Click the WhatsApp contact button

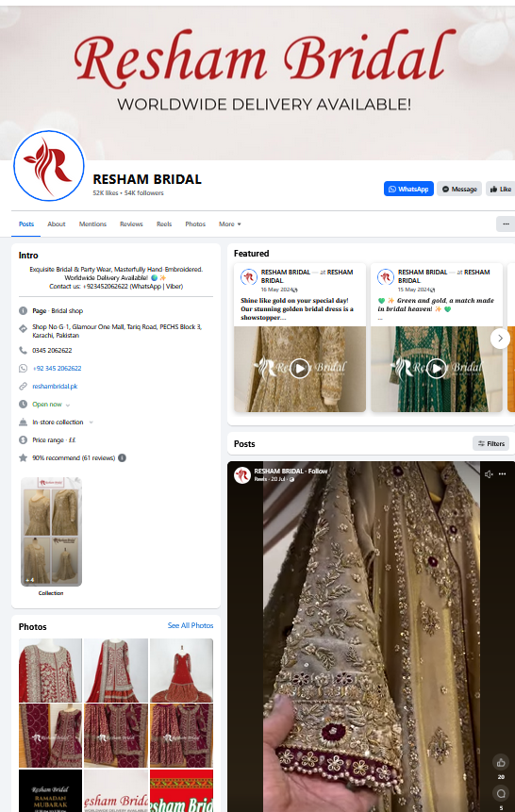tap(408, 189)
